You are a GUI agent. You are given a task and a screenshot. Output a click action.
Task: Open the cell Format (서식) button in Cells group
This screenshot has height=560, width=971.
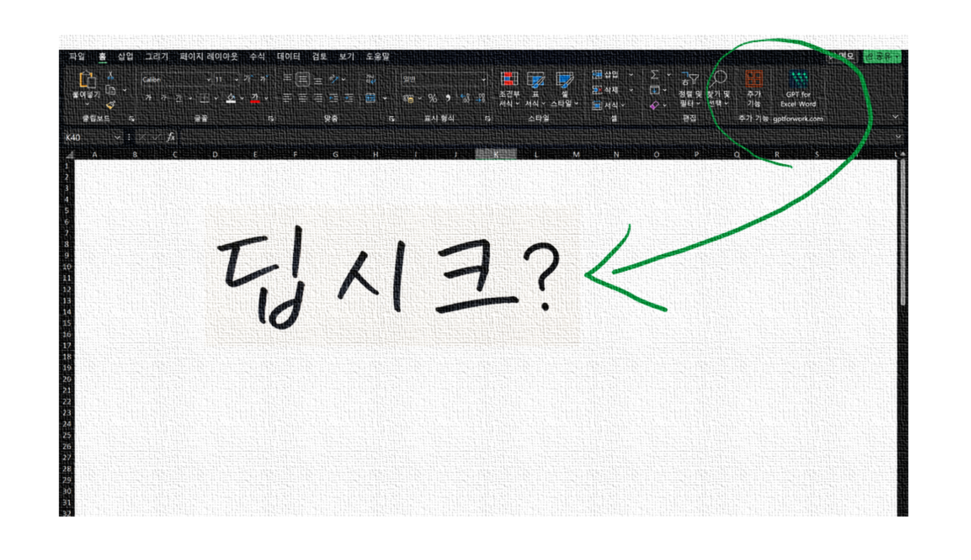click(x=609, y=106)
